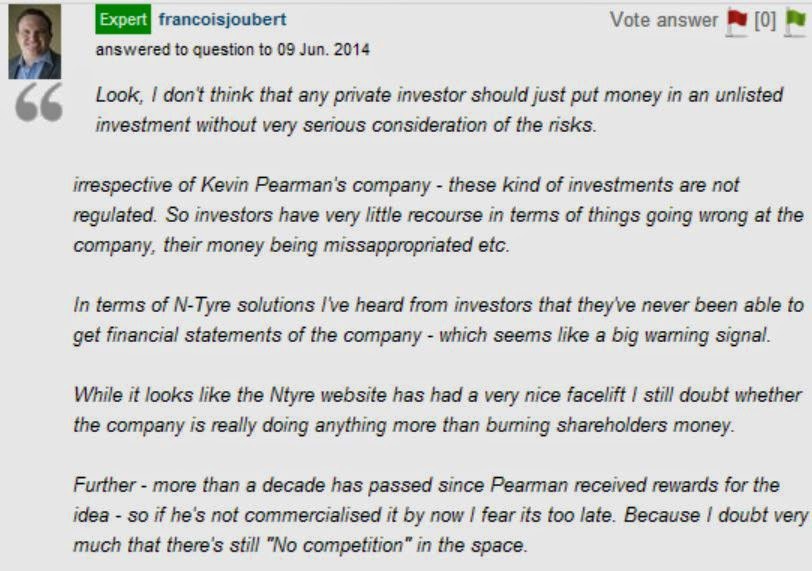Click the paragraph starting 'In terms of N-Tyre'
Image resolution: width=812 pixels, height=571 pixels.
438,320
